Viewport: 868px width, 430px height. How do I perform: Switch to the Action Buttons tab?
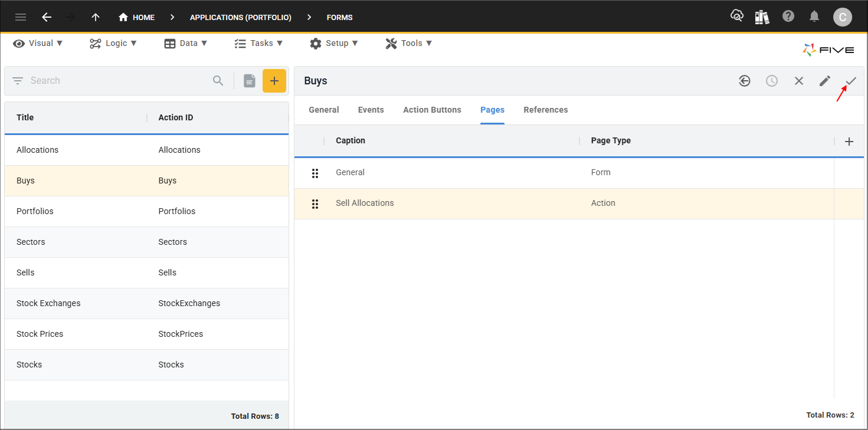point(433,110)
